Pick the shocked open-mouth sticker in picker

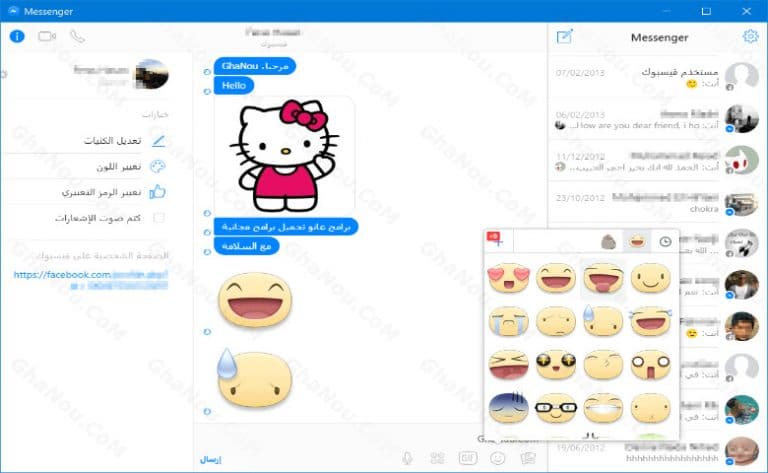(x=650, y=364)
